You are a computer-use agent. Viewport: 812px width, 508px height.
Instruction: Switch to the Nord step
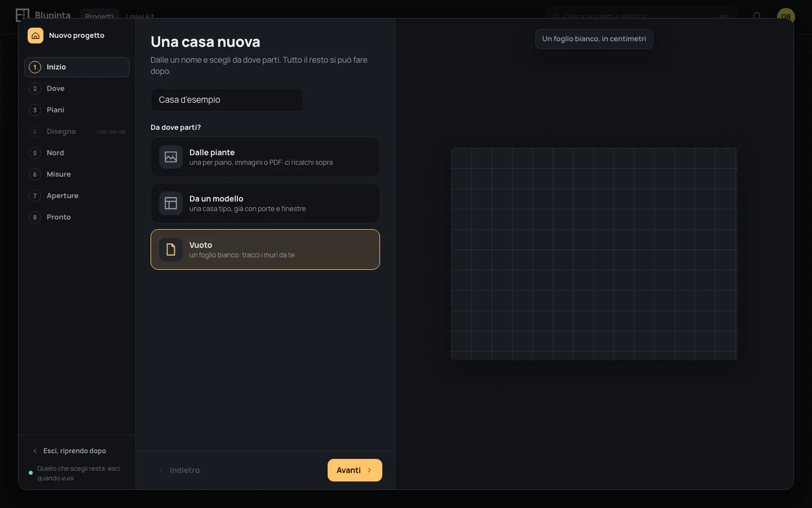pos(77,153)
